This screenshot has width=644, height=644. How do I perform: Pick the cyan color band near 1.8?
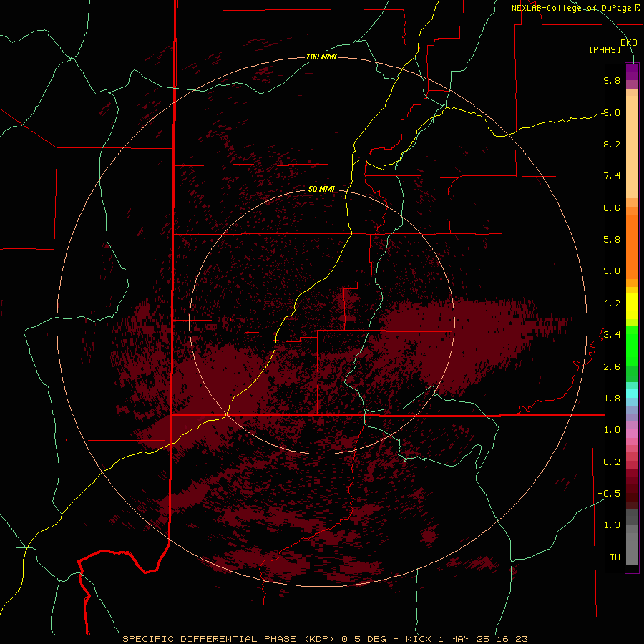[x=632, y=393]
